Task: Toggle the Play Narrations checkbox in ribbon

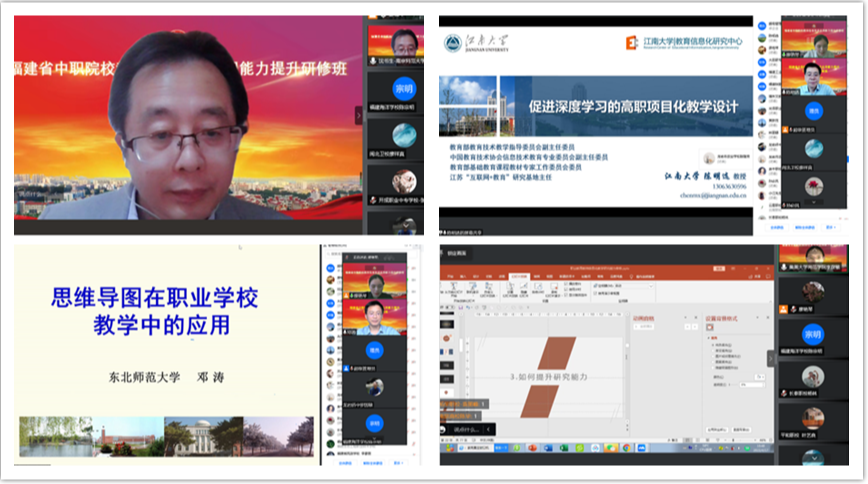Action: click(x=566, y=283)
